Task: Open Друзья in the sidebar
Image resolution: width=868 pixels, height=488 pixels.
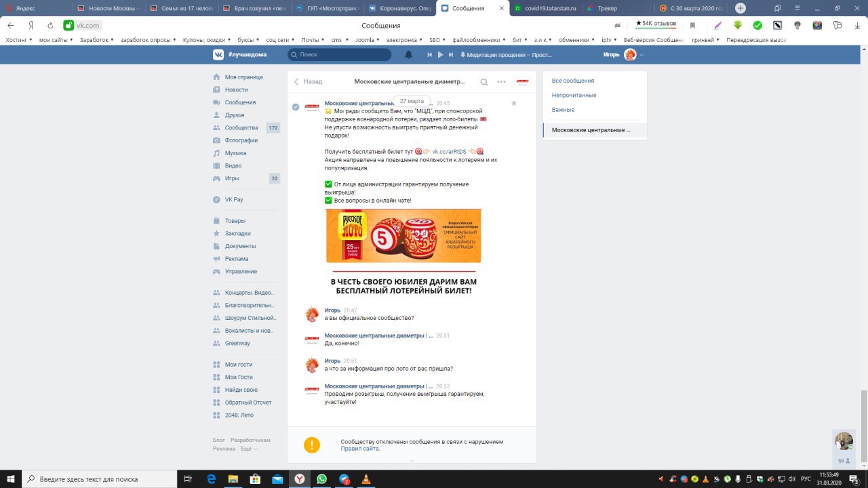Action: pyautogui.click(x=234, y=115)
